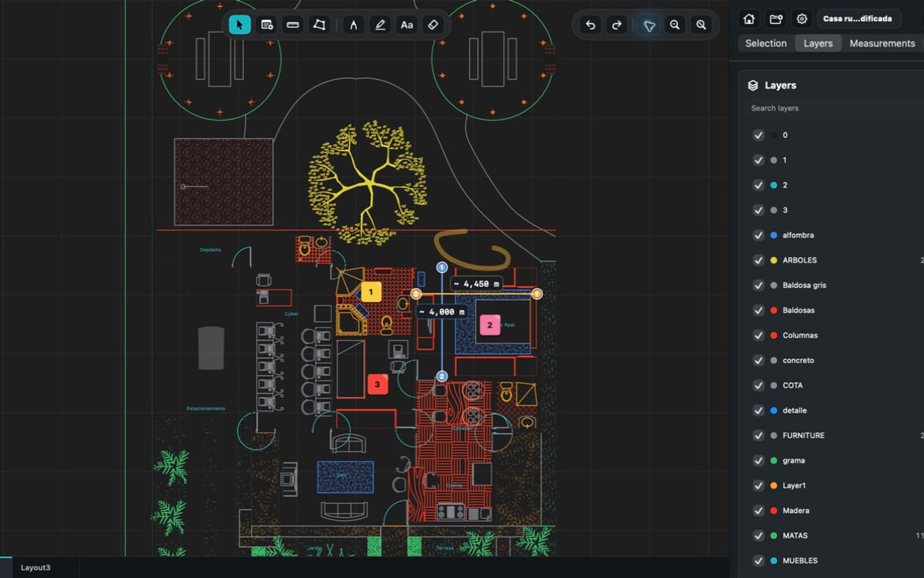The width and height of the screenshot is (924, 578).
Task: Hide the COTA layer
Action: 758,385
